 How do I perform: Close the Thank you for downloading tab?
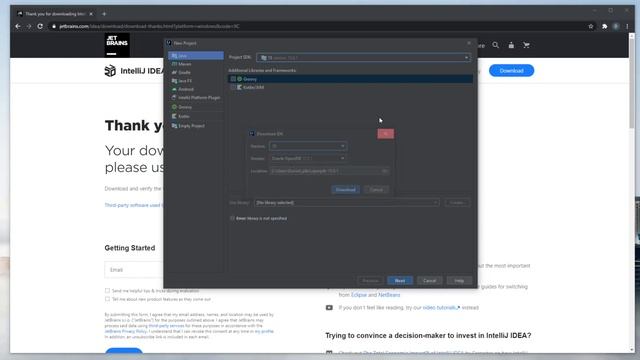[91, 14]
